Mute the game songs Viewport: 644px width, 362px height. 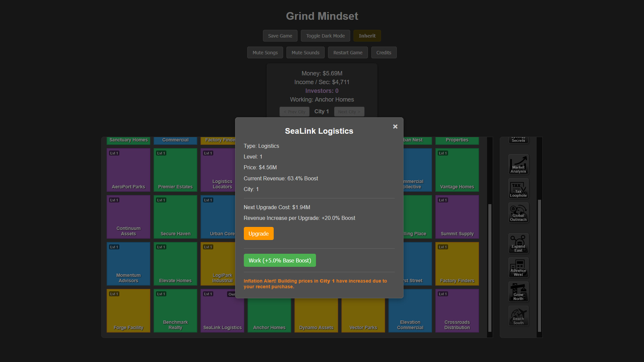click(x=265, y=52)
